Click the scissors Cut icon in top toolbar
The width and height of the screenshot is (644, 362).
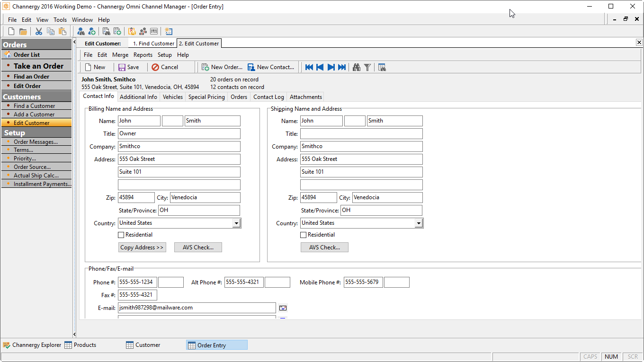point(39,32)
